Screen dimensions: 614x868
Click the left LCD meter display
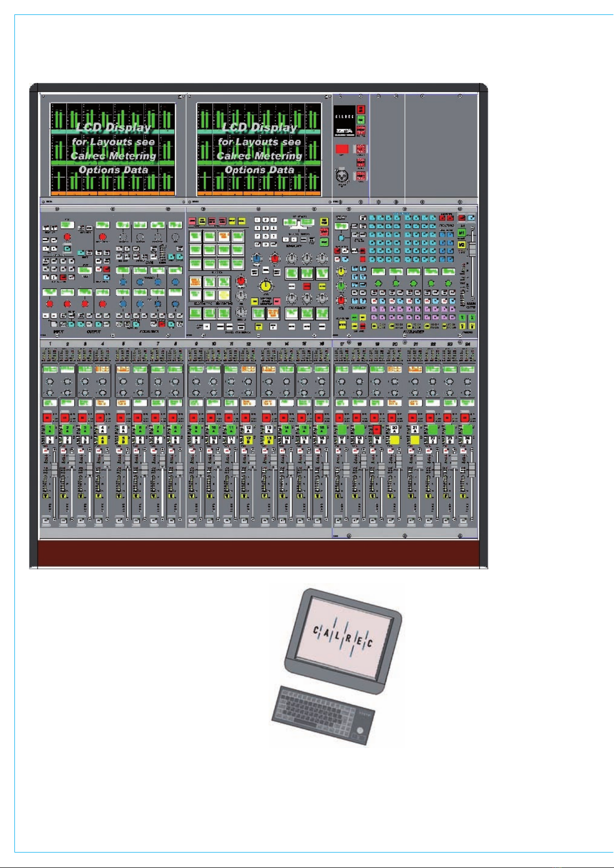(113, 149)
